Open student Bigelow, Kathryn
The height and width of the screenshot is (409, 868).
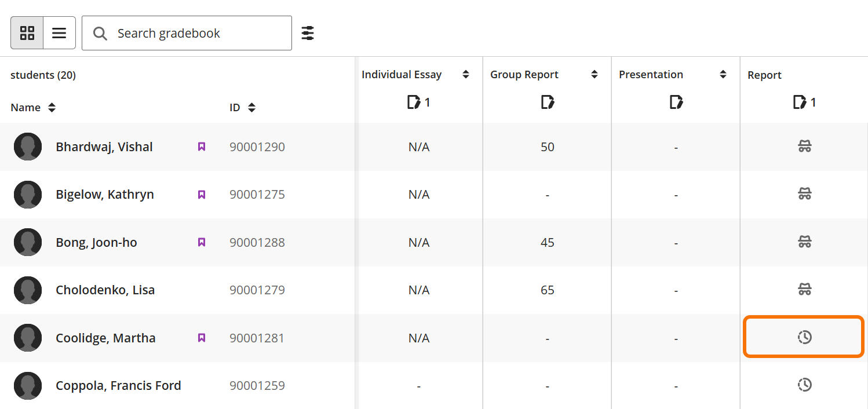coord(105,194)
